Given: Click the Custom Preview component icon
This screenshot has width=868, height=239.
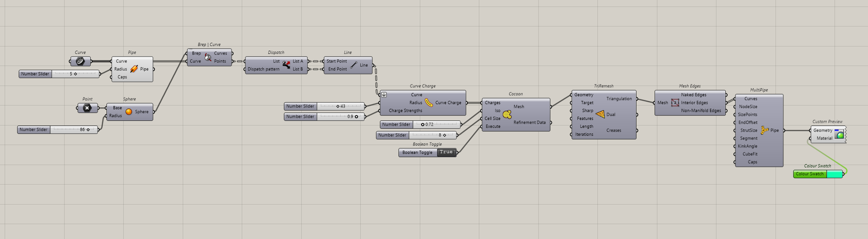Looking at the screenshot, I should (x=839, y=134).
